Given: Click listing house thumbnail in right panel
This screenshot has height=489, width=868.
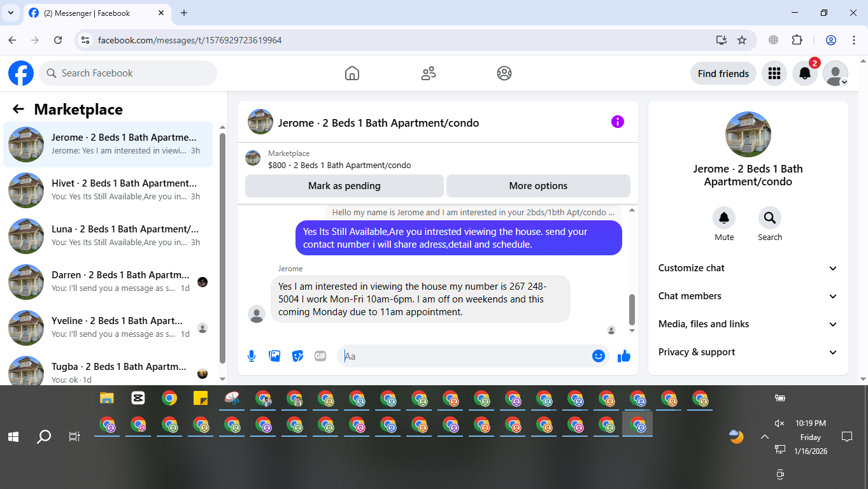Looking at the screenshot, I should (x=748, y=134).
